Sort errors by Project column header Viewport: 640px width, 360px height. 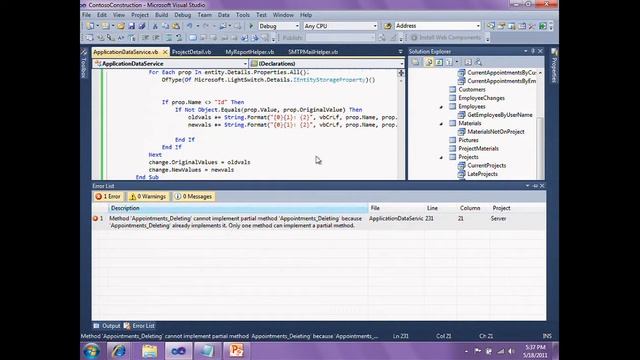coord(518,208)
